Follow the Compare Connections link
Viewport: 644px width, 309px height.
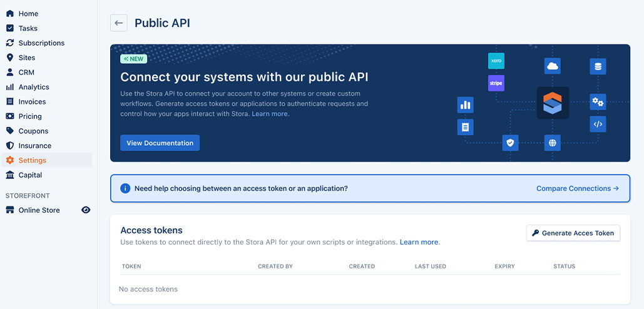click(577, 188)
